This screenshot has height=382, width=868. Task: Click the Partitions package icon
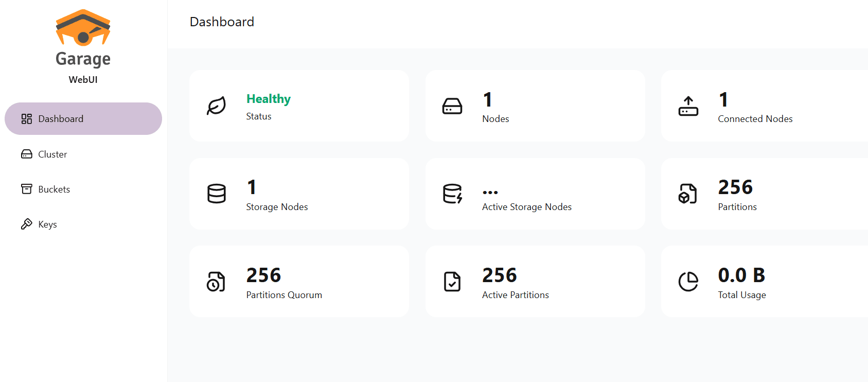tap(688, 194)
